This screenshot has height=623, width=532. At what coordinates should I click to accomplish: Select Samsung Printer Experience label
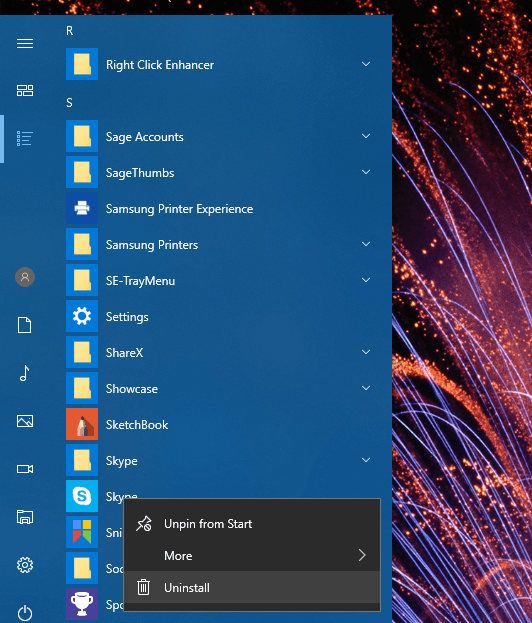coord(179,209)
